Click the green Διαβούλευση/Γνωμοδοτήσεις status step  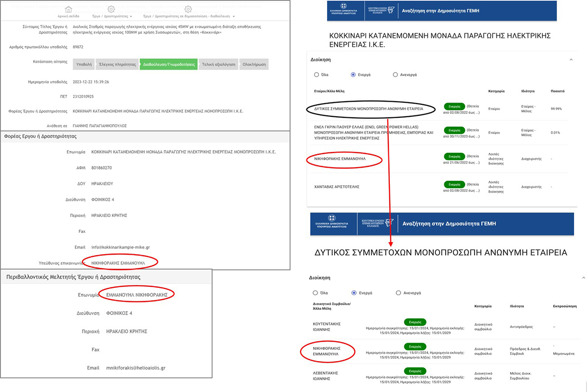click(x=169, y=65)
